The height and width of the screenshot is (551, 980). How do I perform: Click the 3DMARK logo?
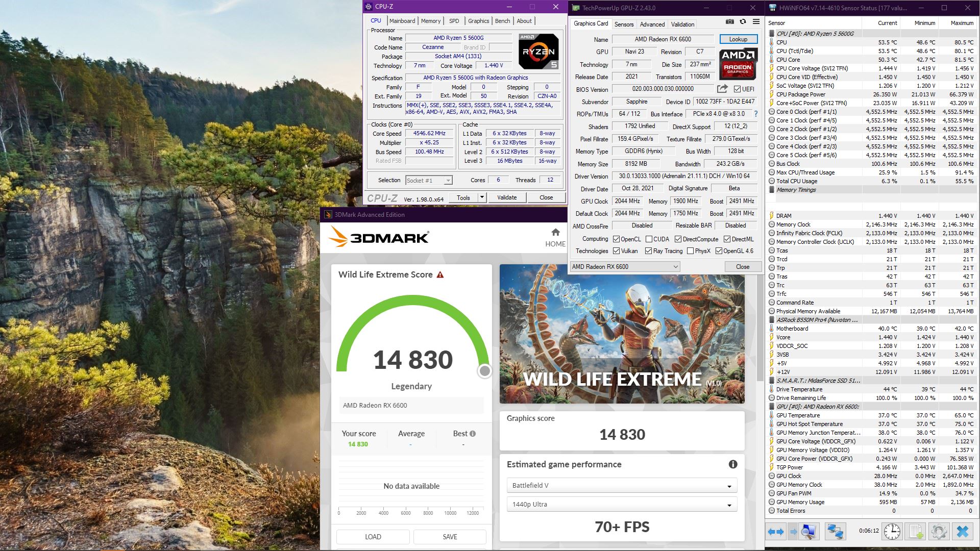[379, 237]
